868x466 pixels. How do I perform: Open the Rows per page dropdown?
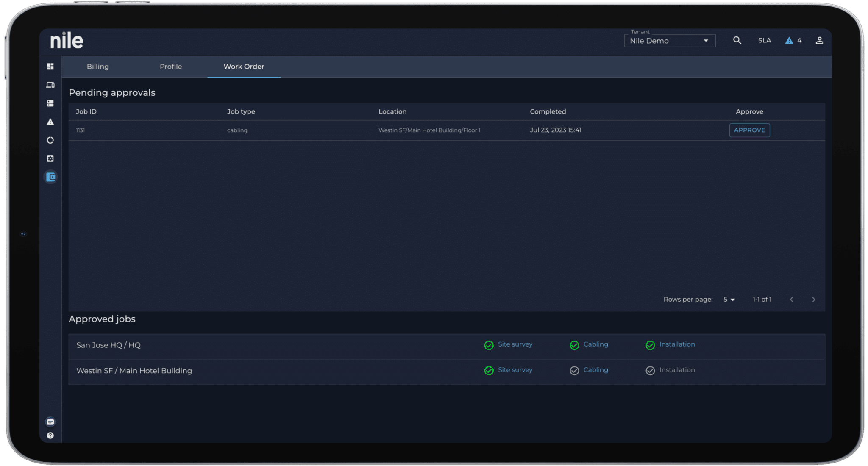[729, 300]
